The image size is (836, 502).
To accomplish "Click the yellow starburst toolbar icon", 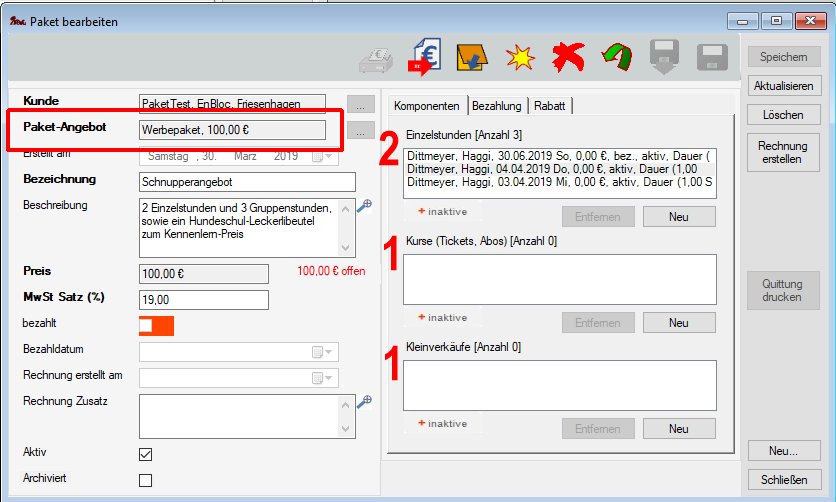I will (x=519, y=58).
